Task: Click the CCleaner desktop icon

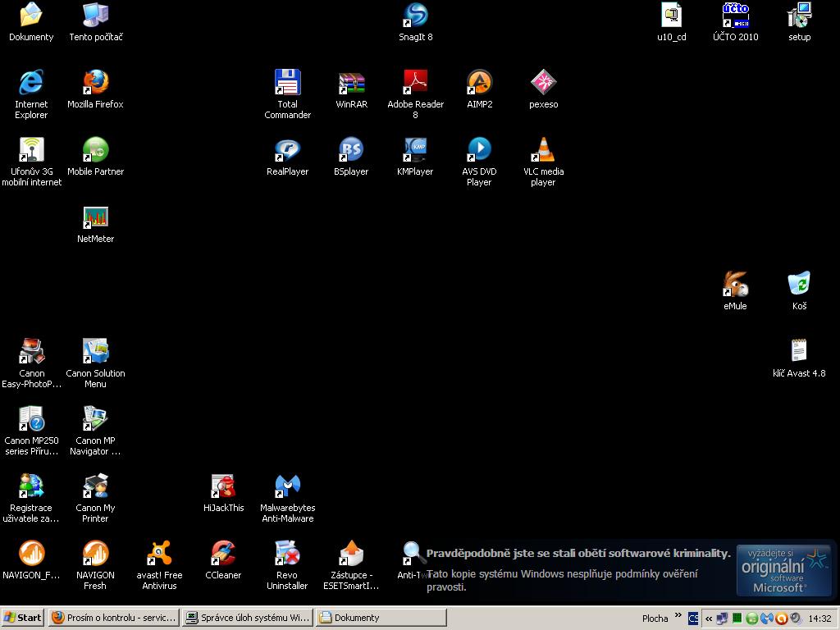Action: click(x=223, y=553)
